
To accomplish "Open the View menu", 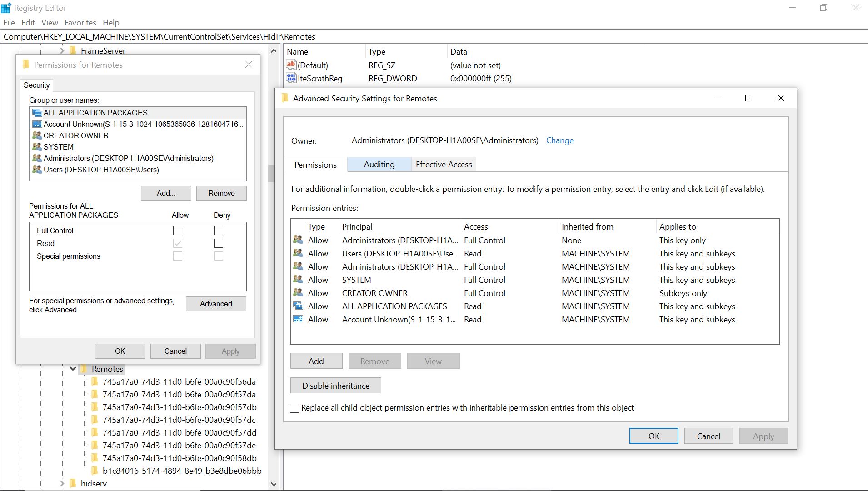I will point(50,22).
